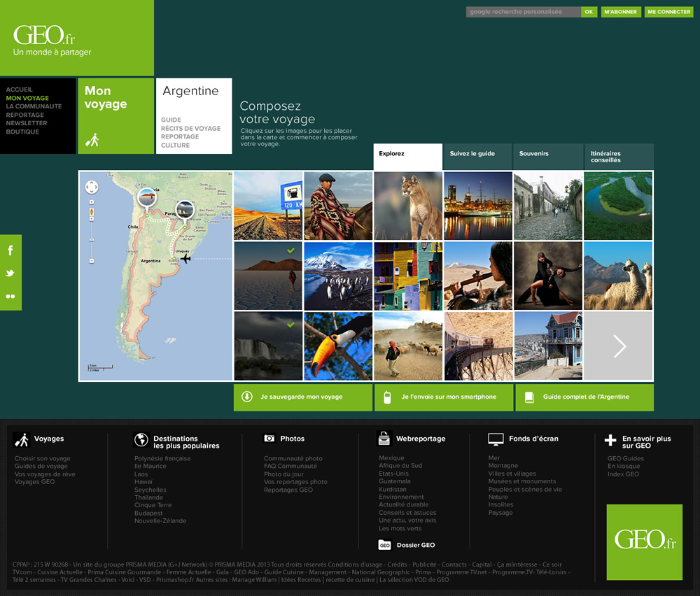The width and height of the screenshot is (700, 596).
Task: Deselect the checked salt flat photo
Action: click(268, 276)
